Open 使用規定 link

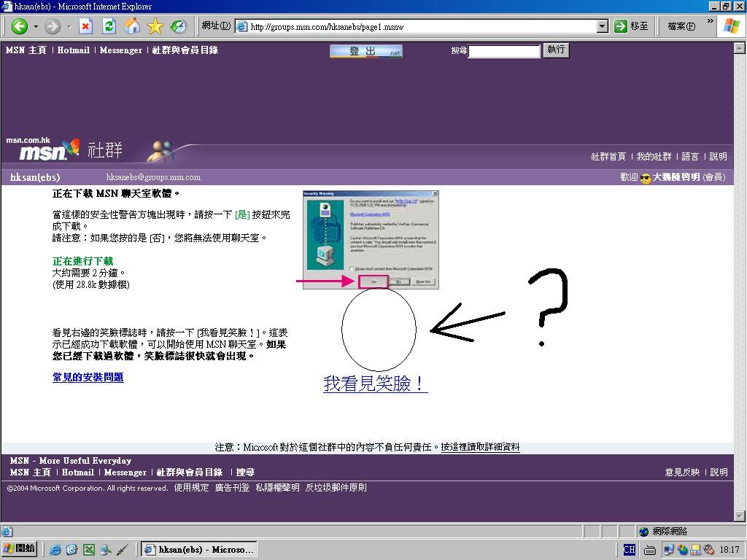(192, 488)
